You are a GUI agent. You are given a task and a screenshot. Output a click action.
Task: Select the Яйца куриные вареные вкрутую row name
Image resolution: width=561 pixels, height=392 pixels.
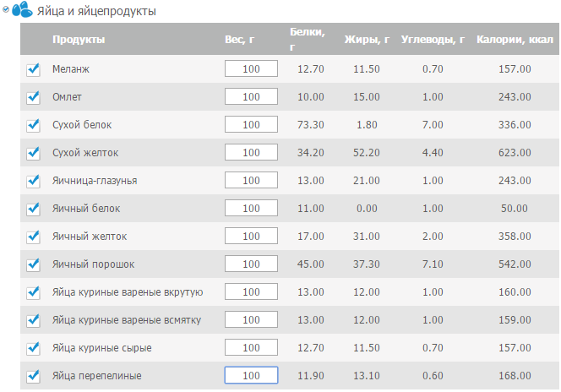128,292
